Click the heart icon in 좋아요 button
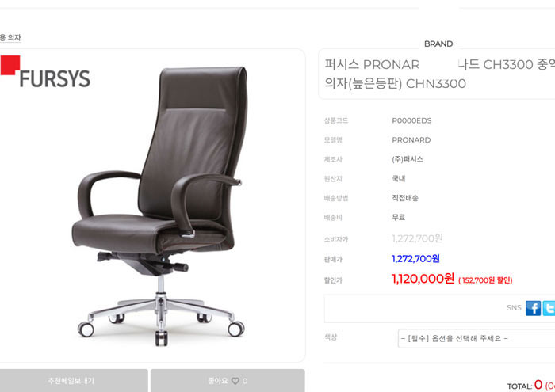The height and width of the screenshot is (392, 555). point(235,381)
